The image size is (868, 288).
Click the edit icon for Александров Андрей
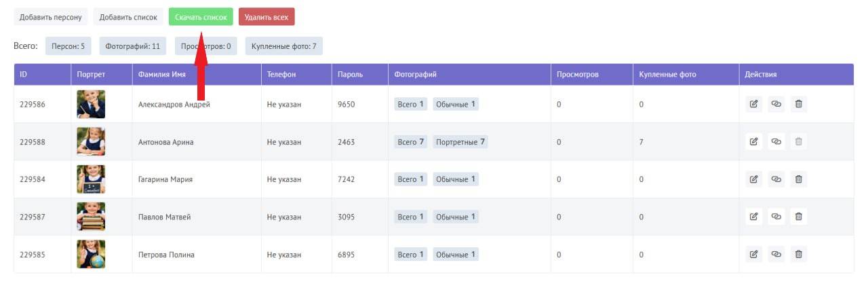tap(753, 104)
